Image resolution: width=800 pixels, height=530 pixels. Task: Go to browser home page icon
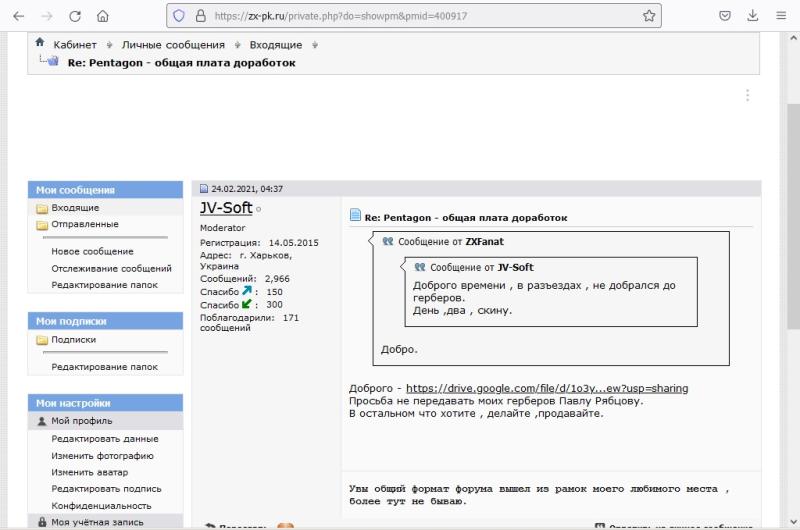tap(103, 16)
